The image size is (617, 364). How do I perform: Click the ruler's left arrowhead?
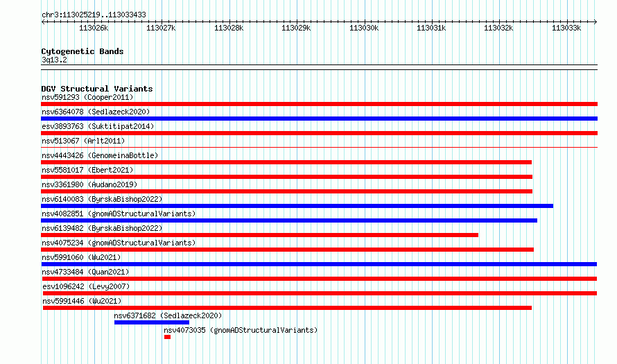click(43, 21)
